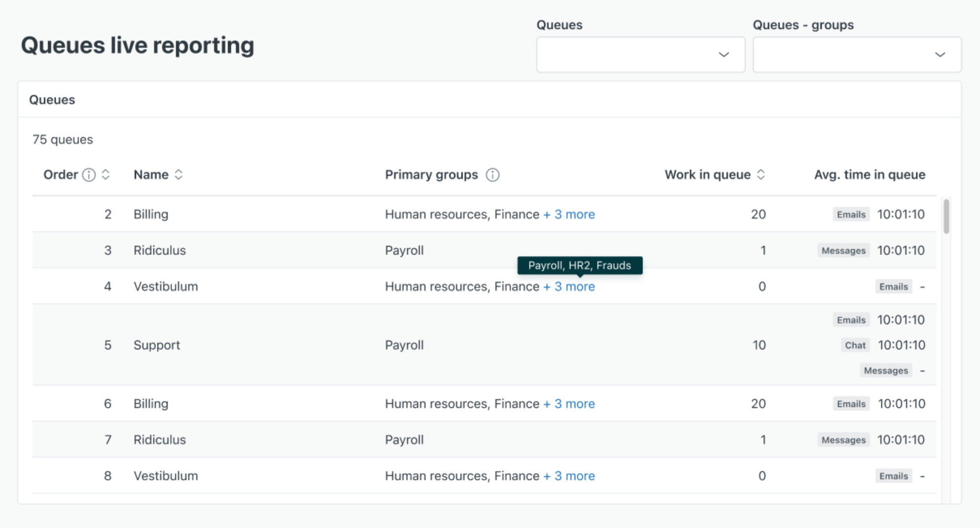
Task: Open the Queues filter dropdown
Action: pyautogui.click(x=640, y=54)
